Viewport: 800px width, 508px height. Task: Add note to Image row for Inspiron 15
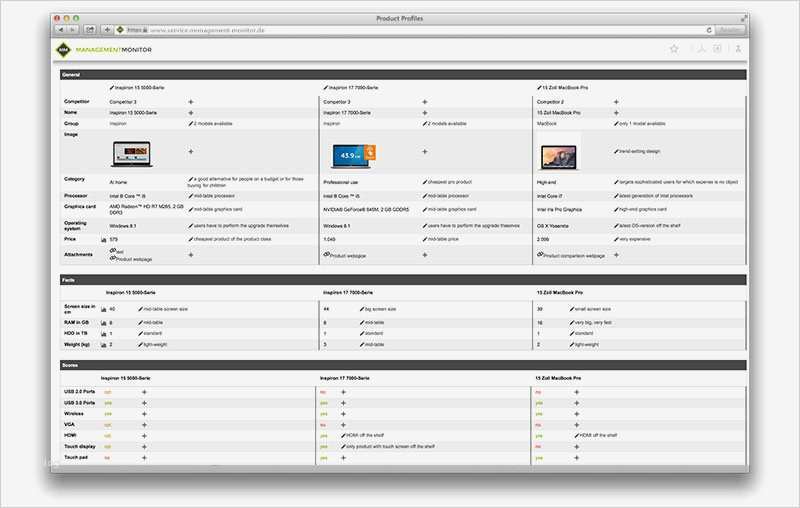[x=191, y=151]
